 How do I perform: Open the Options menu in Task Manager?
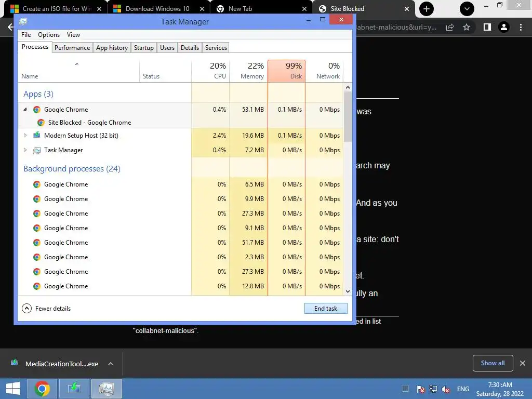(x=49, y=35)
